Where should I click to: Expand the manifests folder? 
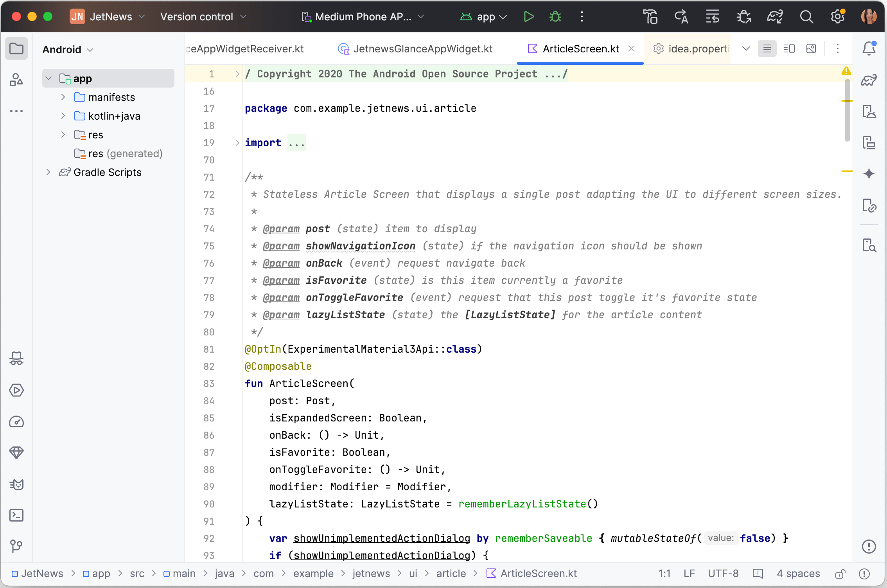pyautogui.click(x=63, y=97)
